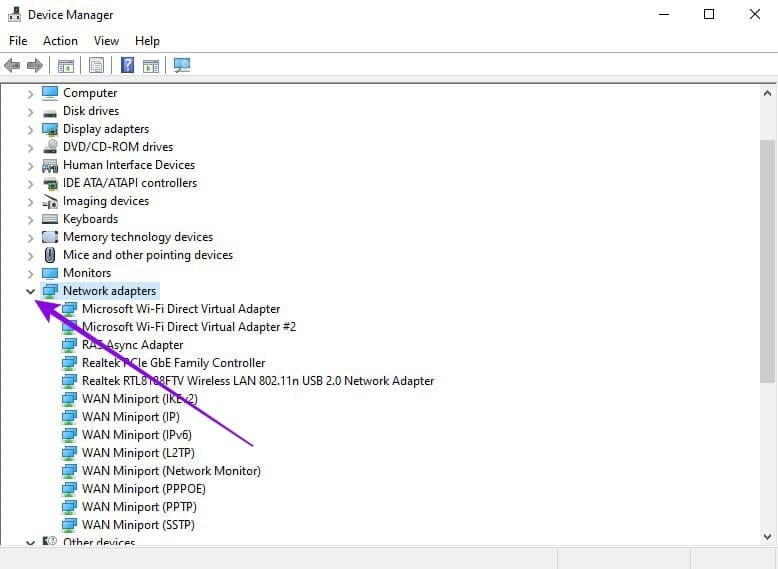Image resolution: width=778 pixels, height=569 pixels.
Task: Click the Realtek PCIe GbE Controller icon
Action: pyautogui.click(x=69, y=363)
